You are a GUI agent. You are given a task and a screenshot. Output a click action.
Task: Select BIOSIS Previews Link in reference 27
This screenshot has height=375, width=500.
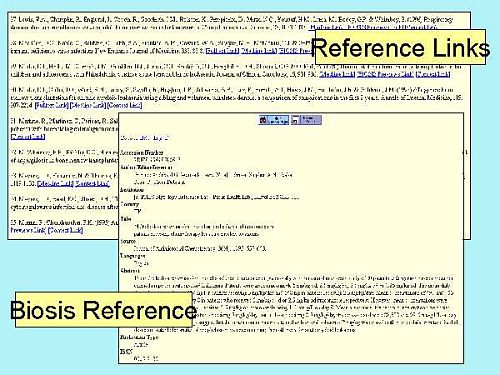click(x=371, y=27)
